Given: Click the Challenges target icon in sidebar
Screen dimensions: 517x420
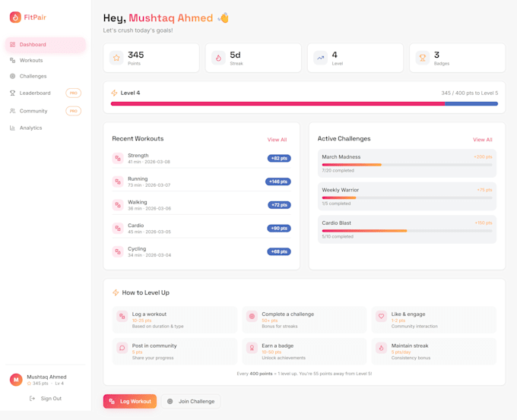Looking at the screenshot, I should click(12, 76).
